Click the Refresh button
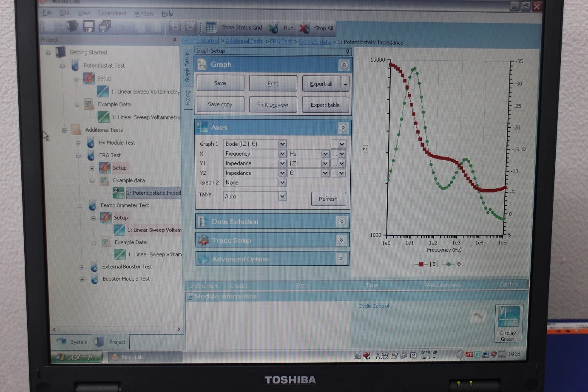588x392 pixels. click(x=328, y=199)
